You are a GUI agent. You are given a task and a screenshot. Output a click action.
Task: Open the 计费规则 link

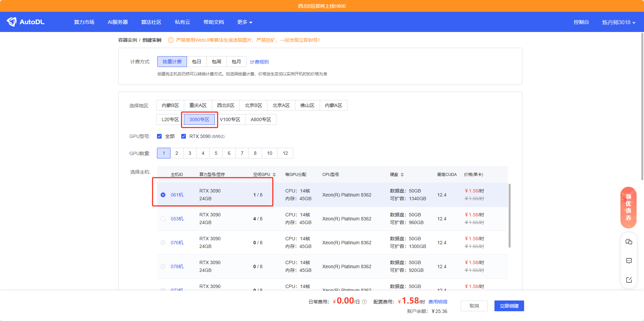(x=259, y=62)
